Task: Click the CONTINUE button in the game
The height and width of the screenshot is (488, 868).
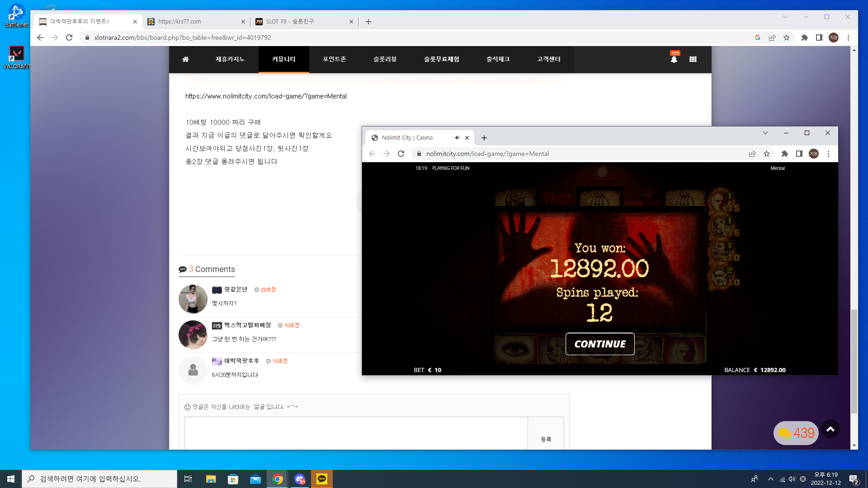Action: 600,344
